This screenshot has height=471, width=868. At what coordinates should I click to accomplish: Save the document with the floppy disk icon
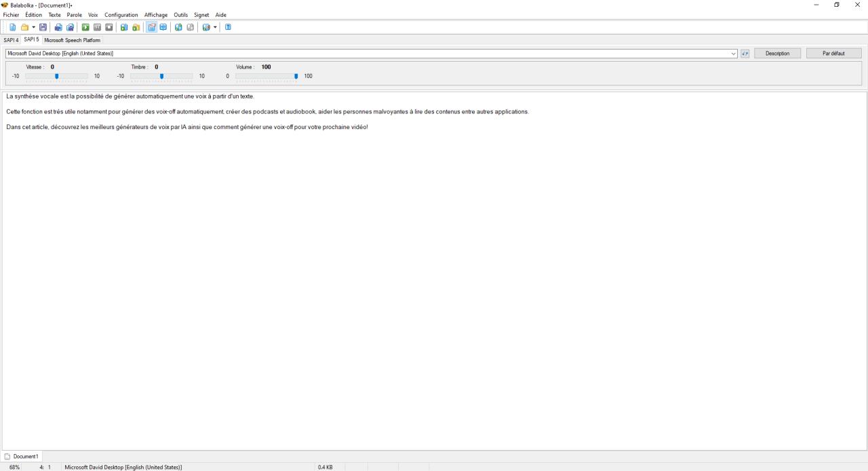pyautogui.click(x=43, y=27)
